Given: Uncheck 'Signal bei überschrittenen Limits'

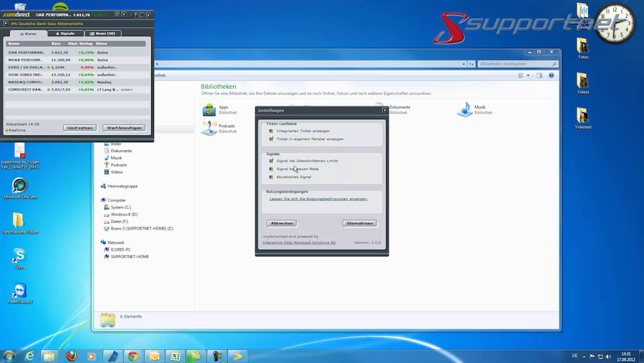Looking at the screenshot, I should [x=272, y=161].
